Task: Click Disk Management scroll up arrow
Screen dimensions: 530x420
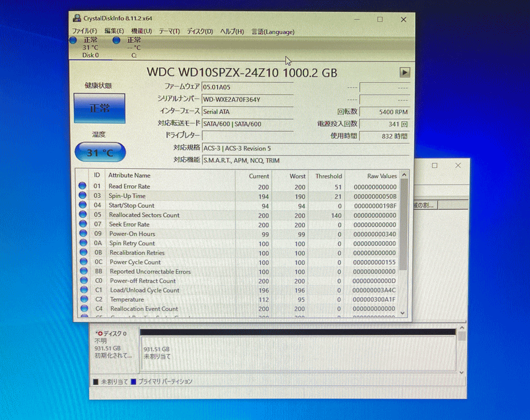Action: [x=462, y=328]
